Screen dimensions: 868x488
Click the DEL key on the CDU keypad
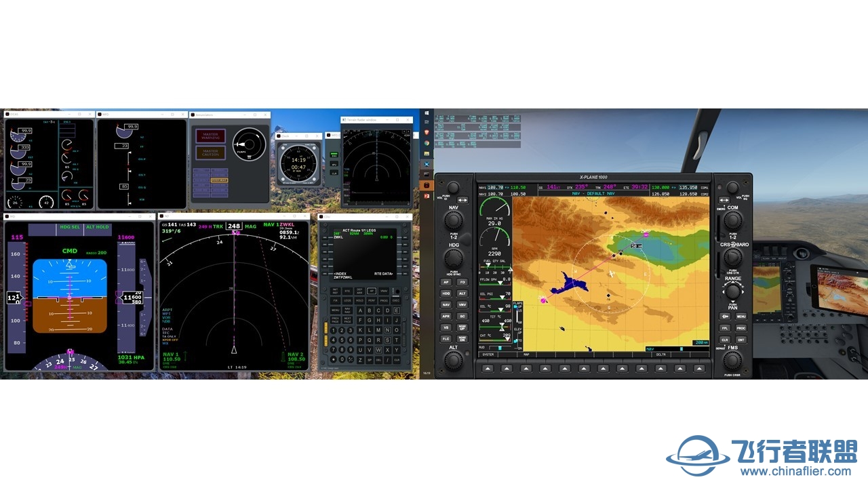pos(378,360)
